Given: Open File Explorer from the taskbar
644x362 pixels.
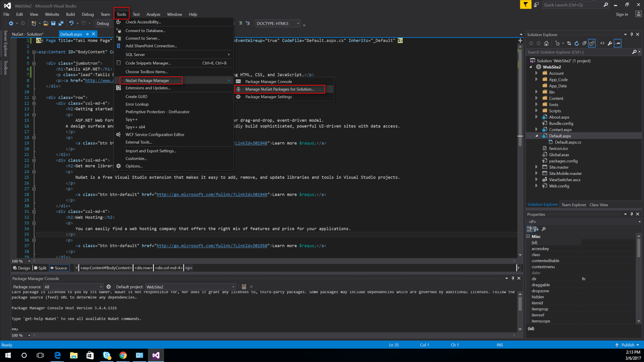Looking at the screenshot, I should pyautogui.click(x=74, y=355).
